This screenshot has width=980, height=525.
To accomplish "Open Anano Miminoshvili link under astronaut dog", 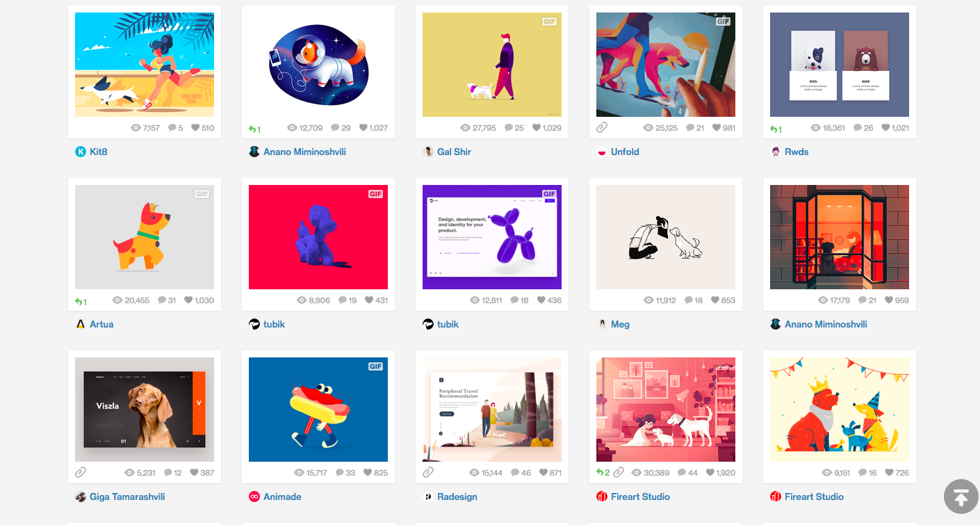I will 304,152.
